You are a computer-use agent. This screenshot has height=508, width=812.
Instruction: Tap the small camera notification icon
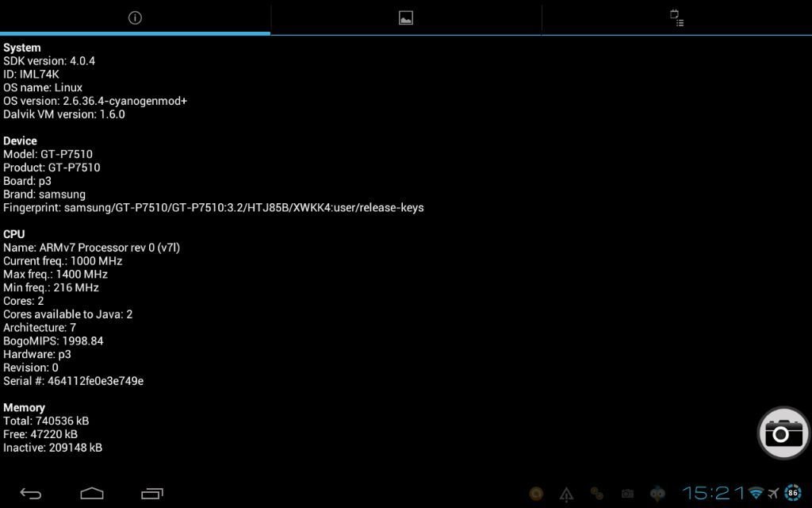(627, 494)
